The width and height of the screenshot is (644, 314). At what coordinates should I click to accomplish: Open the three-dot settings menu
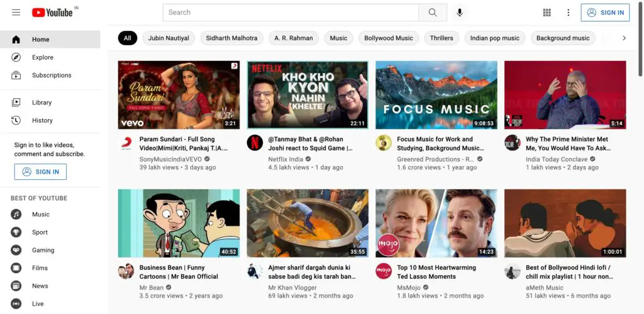tap(568, 13)
